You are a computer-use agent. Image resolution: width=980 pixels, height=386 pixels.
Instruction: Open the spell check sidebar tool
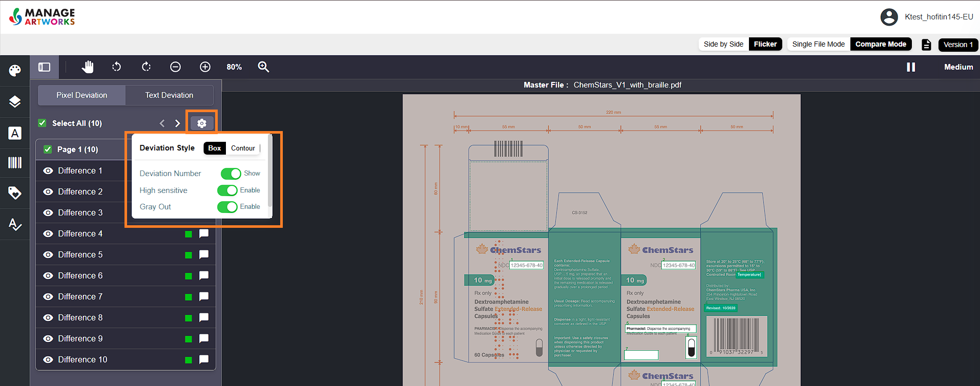15,224
